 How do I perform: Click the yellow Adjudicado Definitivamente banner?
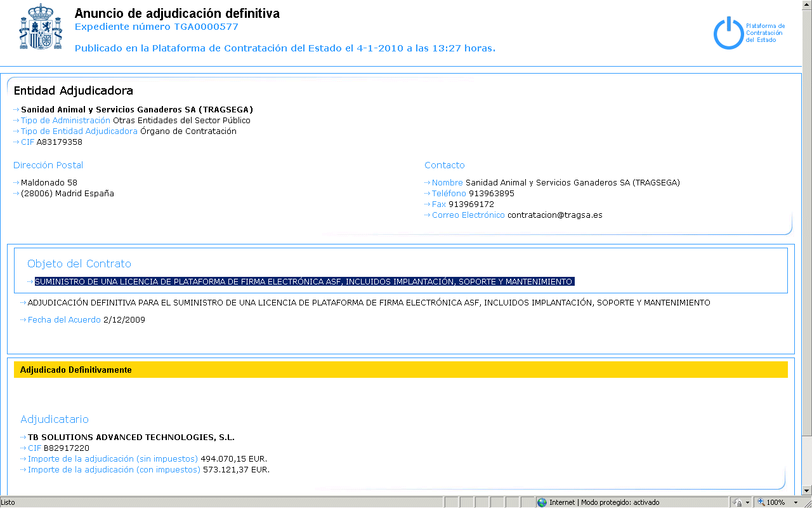click(400, 370)
